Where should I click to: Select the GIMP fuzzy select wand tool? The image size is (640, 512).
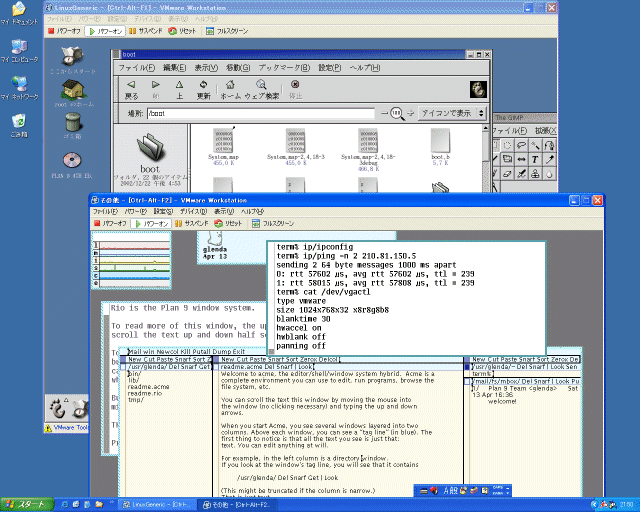[x=535, y=145]
